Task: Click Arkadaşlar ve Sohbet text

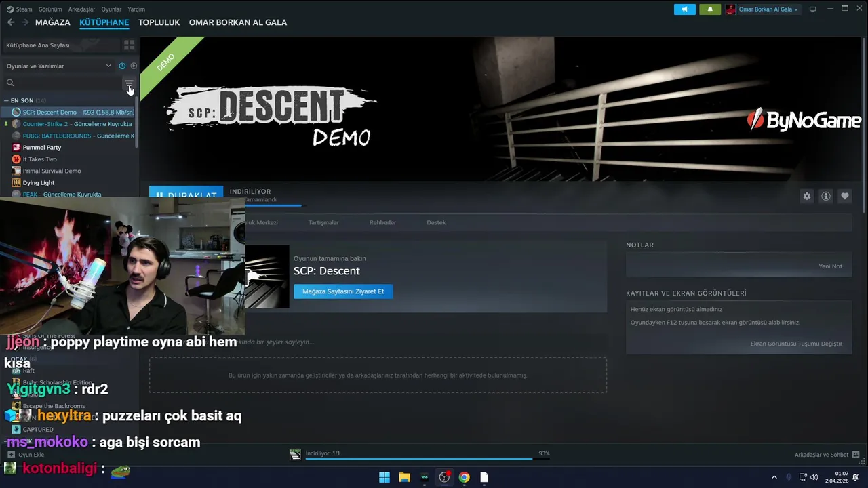Action: click(821, 455)
